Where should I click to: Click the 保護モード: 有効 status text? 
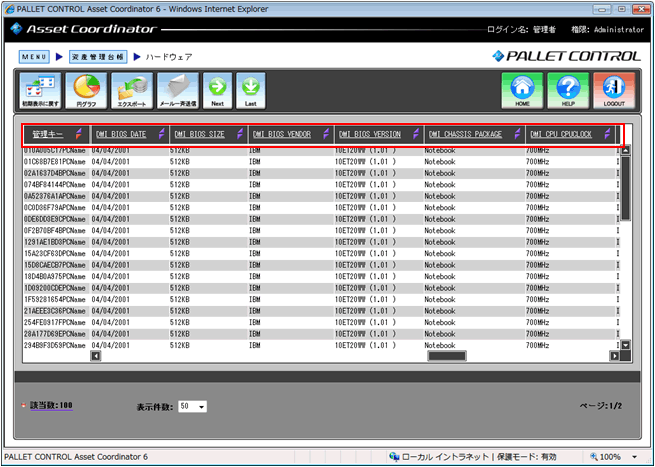pyautogui.click(x=526, y=457)
